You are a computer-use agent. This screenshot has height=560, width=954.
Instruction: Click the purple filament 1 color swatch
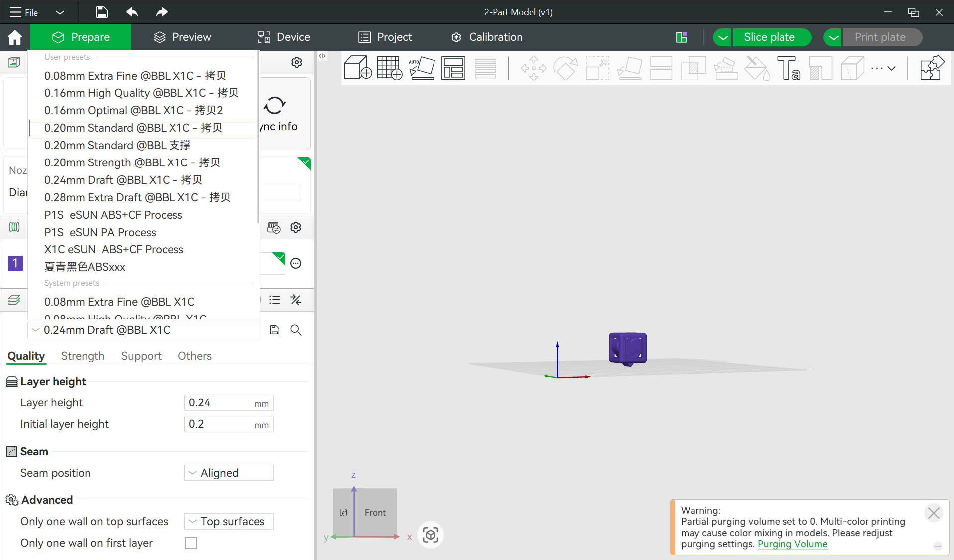click(x=15, y=263)
